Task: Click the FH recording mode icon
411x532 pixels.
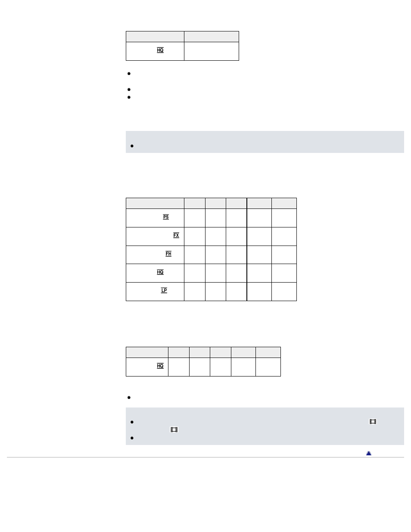Action: click(x=168, y=254)
